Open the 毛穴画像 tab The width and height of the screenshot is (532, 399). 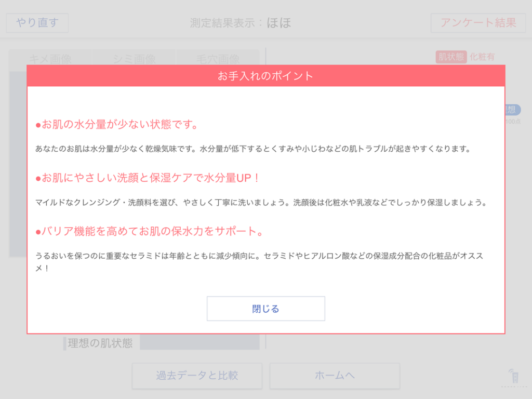pyautogui.click(x=218, y=59)
